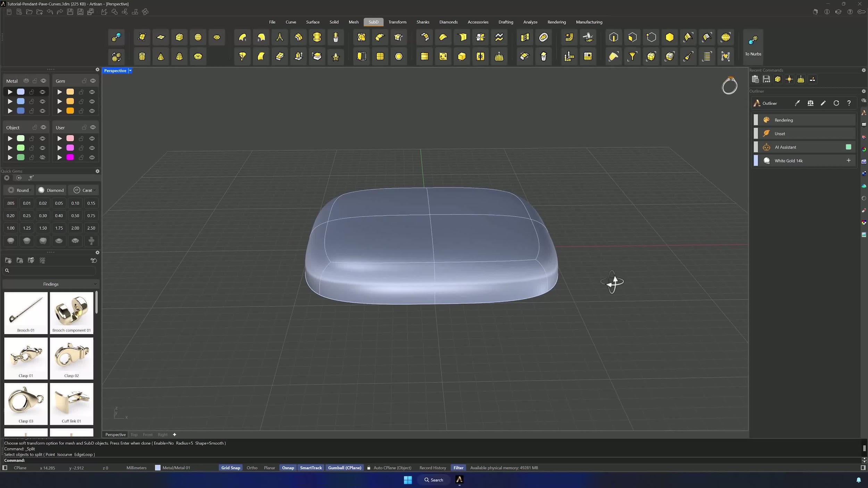This screenshot has width=868, height=488.
Task: Click the Windows taskbar Search button
Action: click(434, 480)
